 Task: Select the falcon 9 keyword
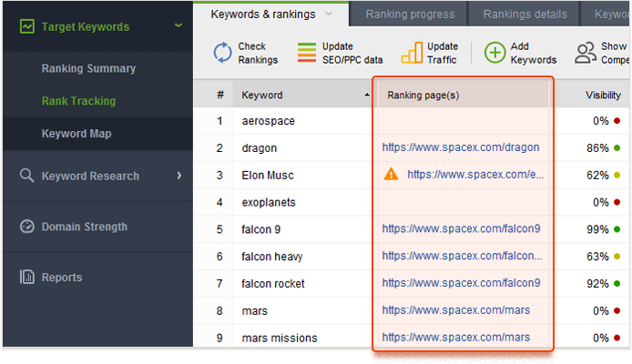tap(260, 229)
